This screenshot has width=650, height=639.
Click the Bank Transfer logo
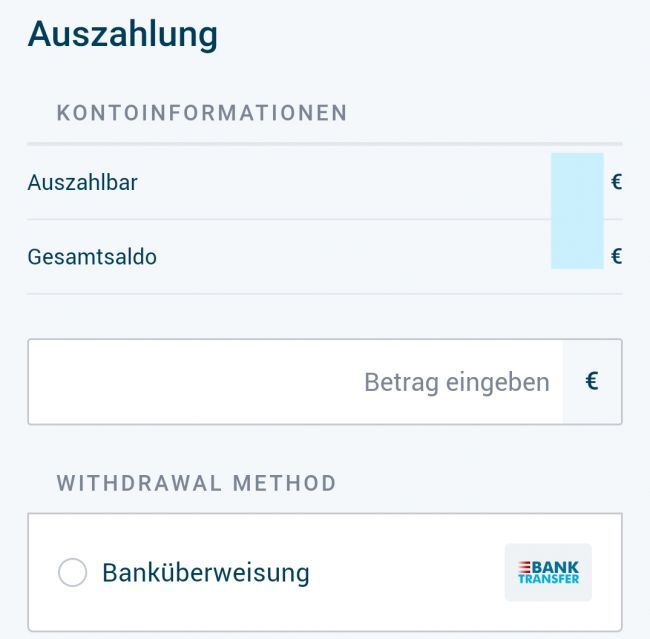(x=548, y=572)
